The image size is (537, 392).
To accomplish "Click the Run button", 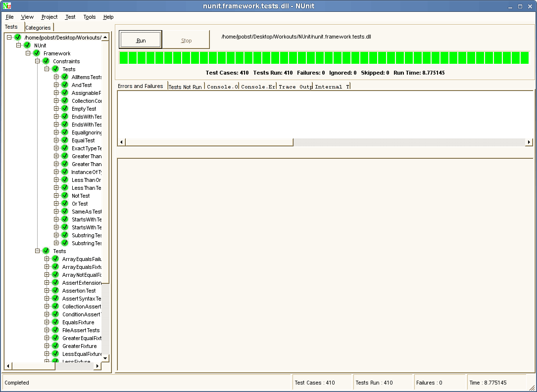I will tap(141, 40).
